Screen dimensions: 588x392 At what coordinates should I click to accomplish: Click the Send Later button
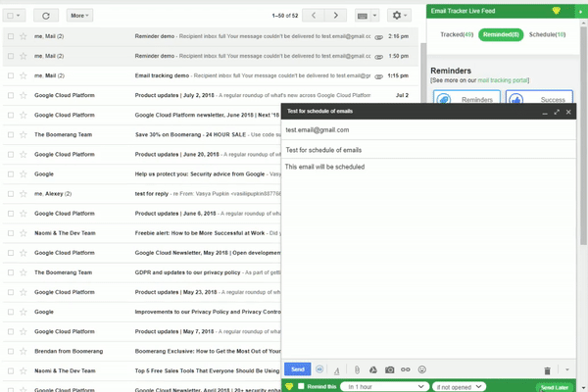tap(555, 387)
